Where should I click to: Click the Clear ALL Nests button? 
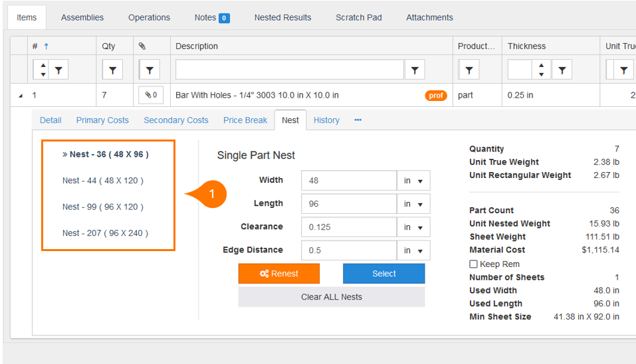[331, 297]
